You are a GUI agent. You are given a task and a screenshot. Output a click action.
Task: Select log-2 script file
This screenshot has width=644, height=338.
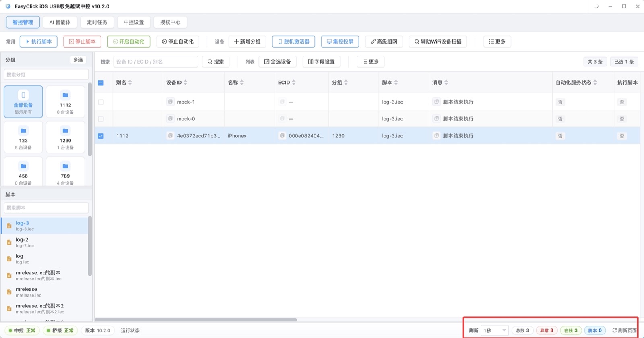[44, 242]
